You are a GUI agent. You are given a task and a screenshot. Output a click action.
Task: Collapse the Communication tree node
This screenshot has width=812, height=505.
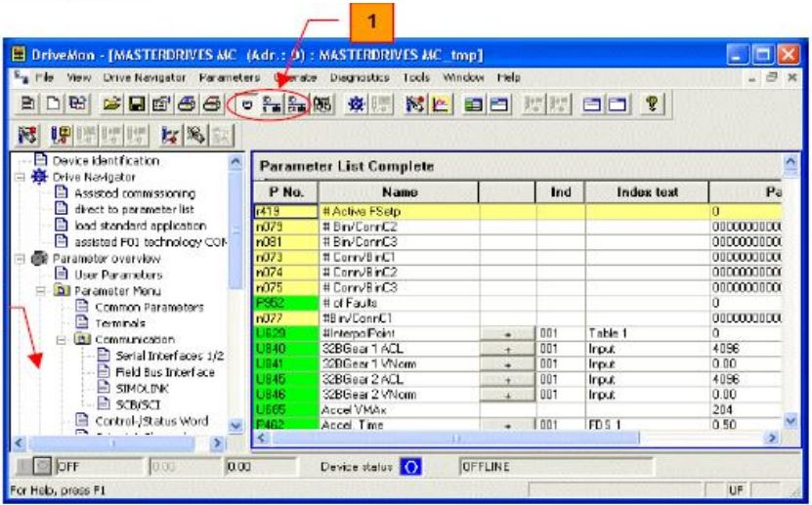[62, 340]
